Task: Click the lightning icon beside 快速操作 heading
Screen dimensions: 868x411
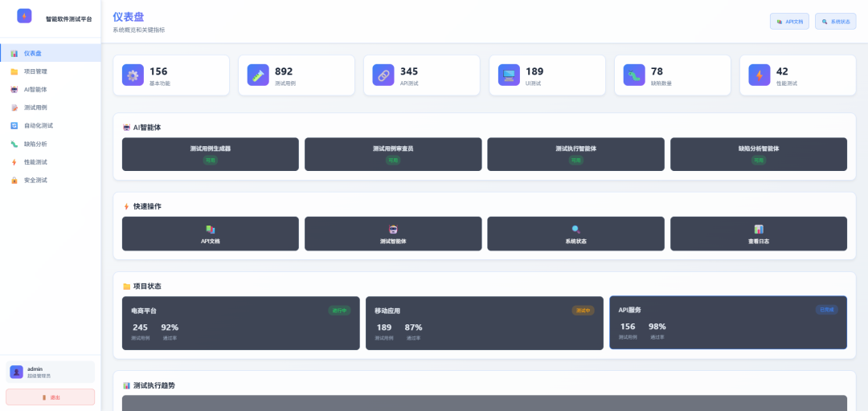Action: (x=126, y=206)
